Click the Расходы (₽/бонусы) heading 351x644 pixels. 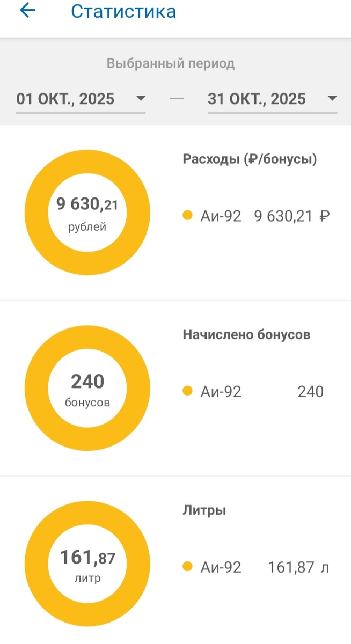pyautogui.click(x=250, y=159)
